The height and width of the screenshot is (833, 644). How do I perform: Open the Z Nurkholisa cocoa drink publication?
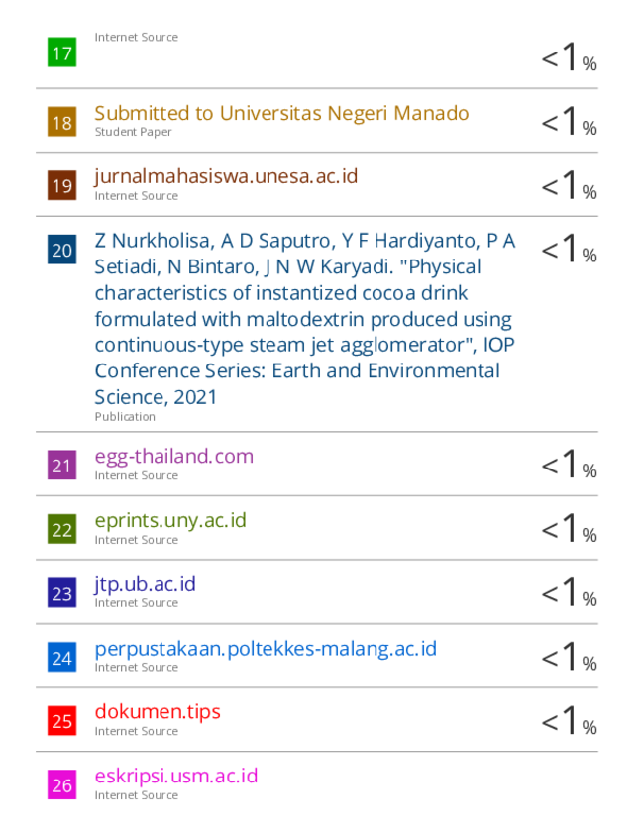click(x=305, y=319)
